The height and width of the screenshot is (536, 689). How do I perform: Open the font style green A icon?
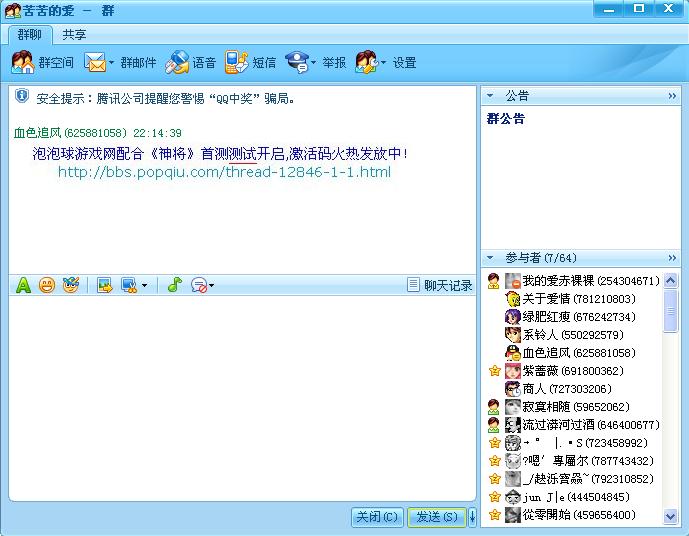[x=23, y=285]
